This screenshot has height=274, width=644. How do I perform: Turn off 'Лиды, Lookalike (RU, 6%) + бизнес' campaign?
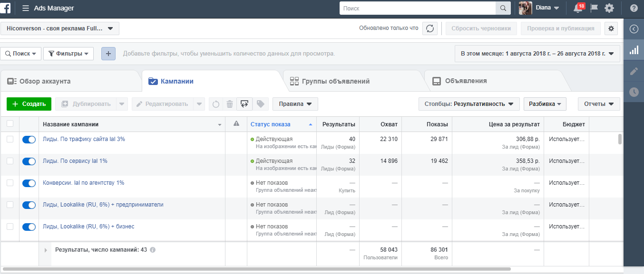coord(29,227)
